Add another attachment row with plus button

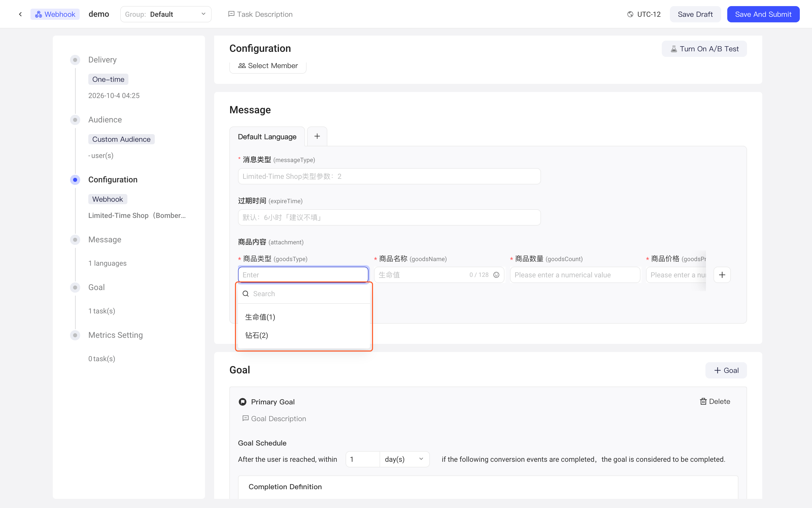[x=722, y=275]
